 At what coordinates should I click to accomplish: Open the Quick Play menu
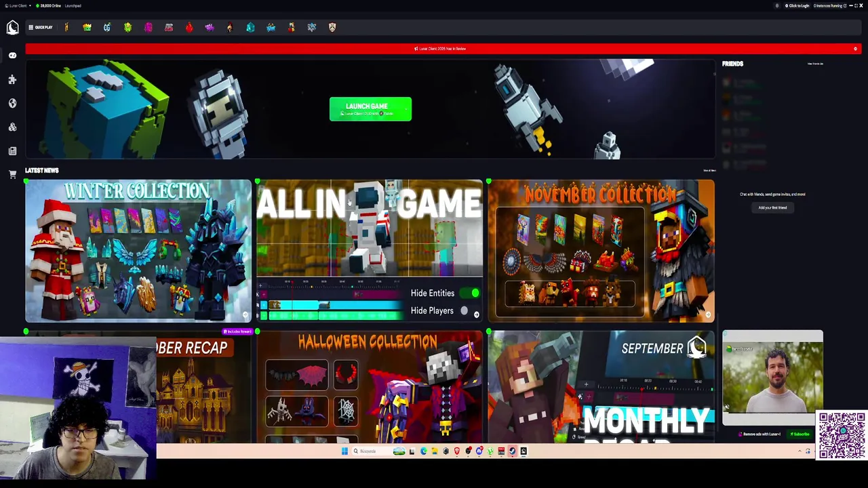41,27
